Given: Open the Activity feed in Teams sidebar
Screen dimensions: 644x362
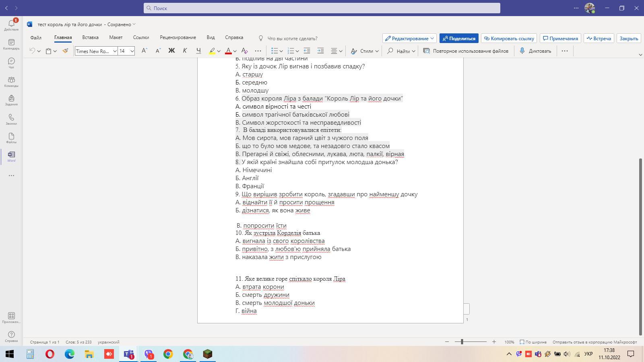Looking at the screenshot, I should [11, 25].
